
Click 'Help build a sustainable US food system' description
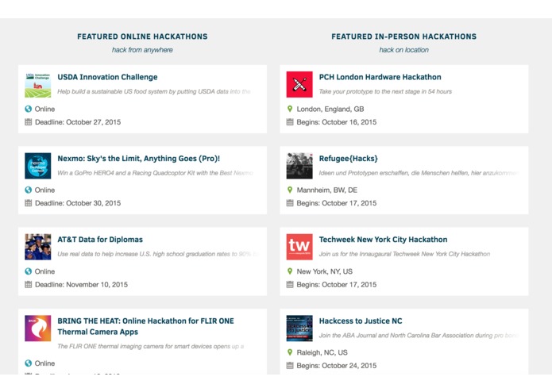pyautogui.click(x=154, y=91)
